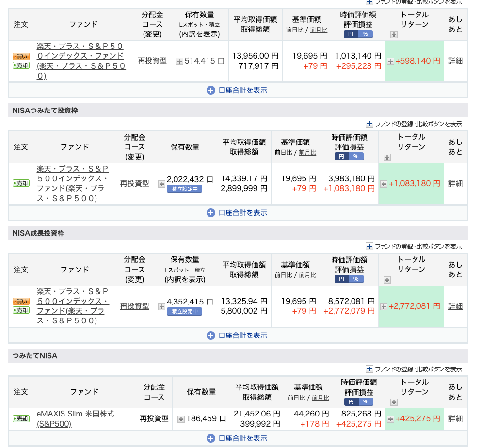Click 積立設定中 badge under 2,022,432口

point(184,189)
